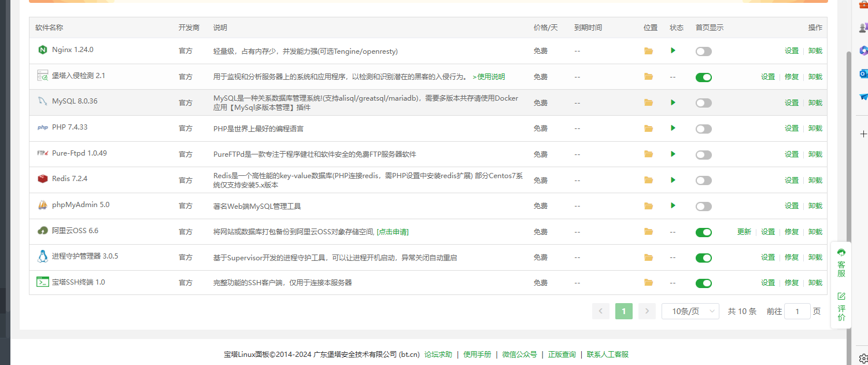Uninstall Redis via 卸载 link
Viewport: 868px width, 365px height.
(815, 180)
